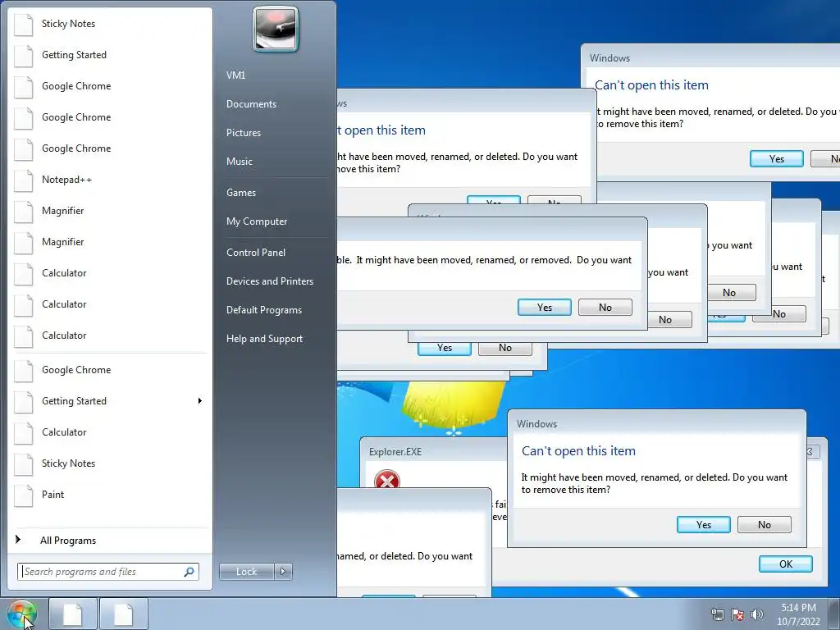Open Pictures from the Start menu
840x630 pixels.
[x=243, y=133]
